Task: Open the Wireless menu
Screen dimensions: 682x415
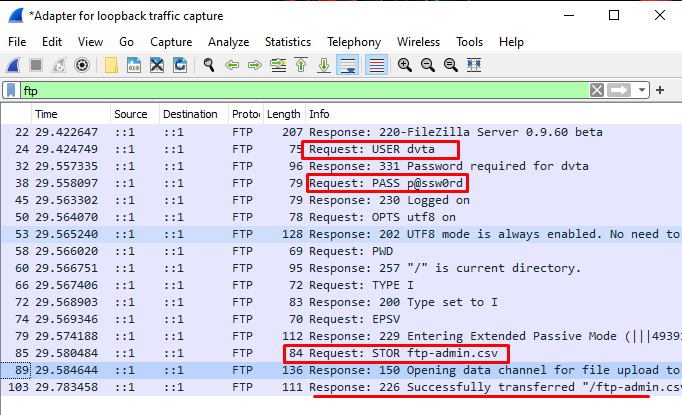Action: click(x=418, y=42)
